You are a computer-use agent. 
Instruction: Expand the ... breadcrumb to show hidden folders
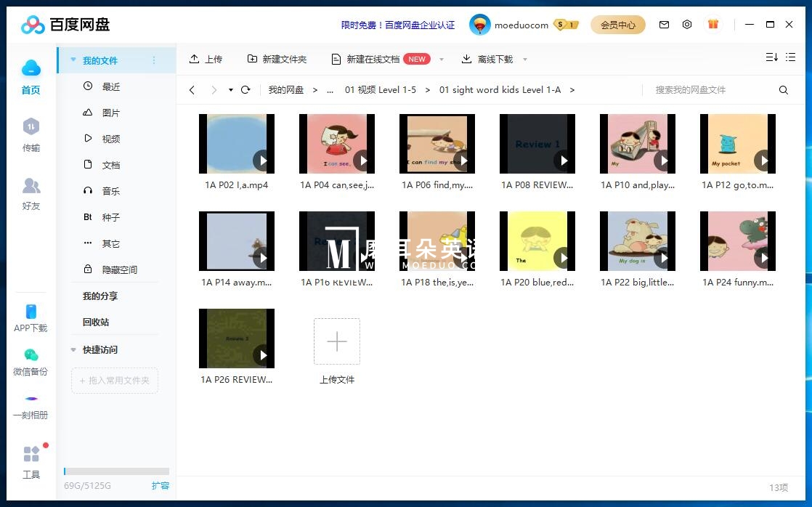[330, 89]
